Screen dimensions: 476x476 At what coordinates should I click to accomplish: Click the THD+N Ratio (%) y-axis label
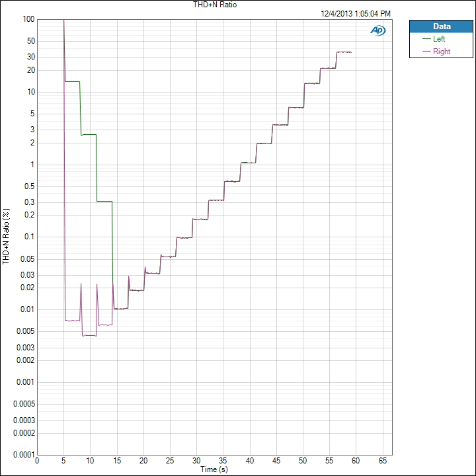point(7,237)
